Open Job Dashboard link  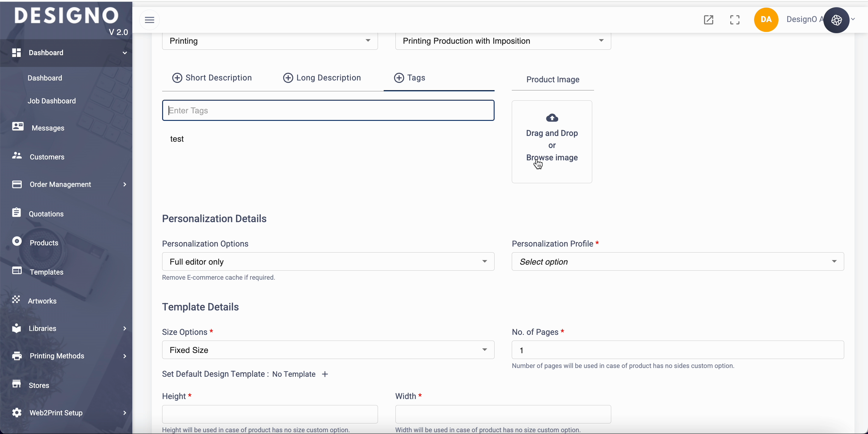tap(52, 101)
